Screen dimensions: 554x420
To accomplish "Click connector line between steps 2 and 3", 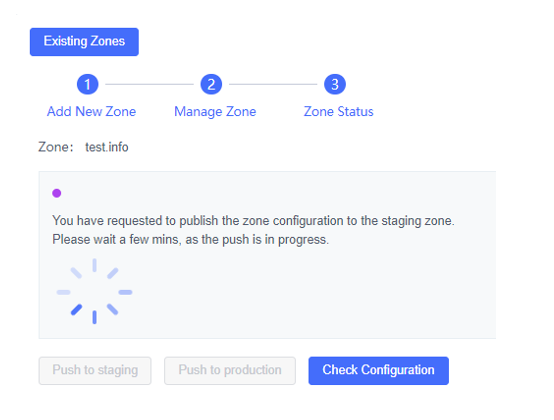I will coord(273,84).
